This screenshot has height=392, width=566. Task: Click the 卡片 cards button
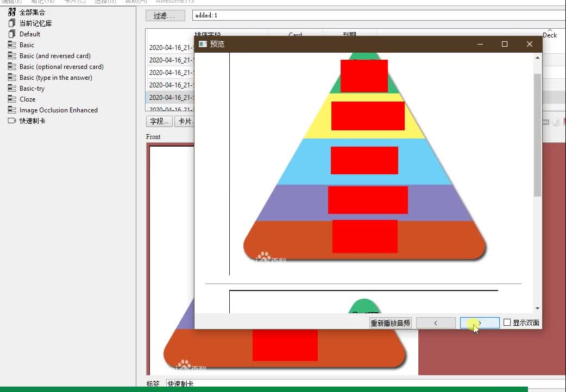pos(185,121)
